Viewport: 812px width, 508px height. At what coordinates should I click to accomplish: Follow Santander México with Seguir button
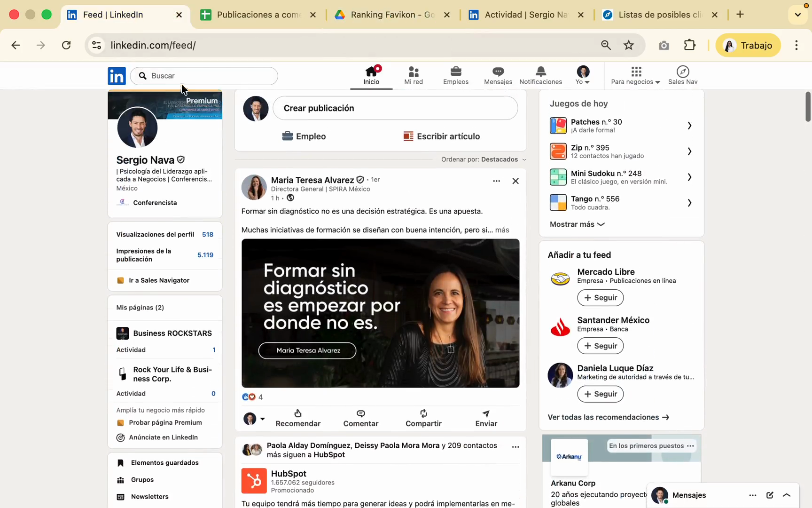click(600, 346)
